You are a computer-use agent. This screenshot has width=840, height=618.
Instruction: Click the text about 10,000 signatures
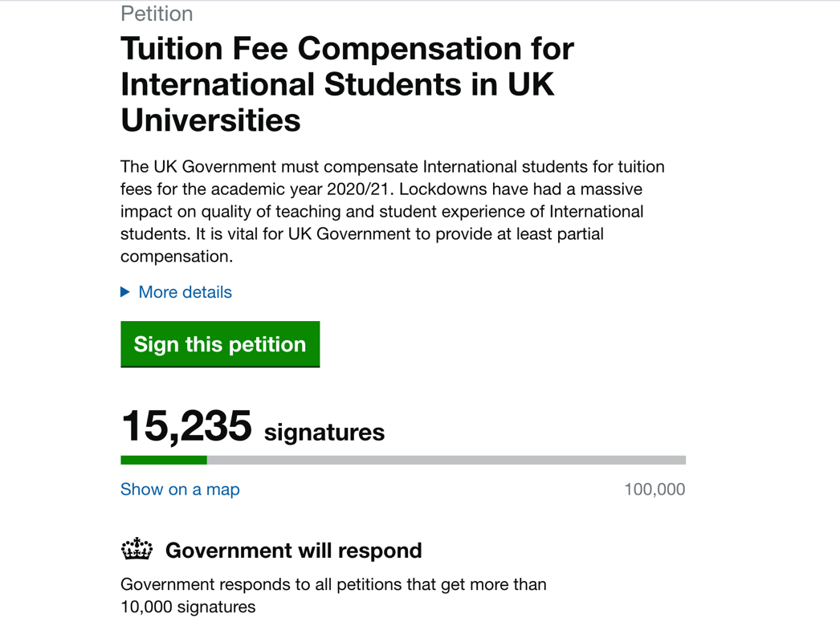tap(333, 596)
